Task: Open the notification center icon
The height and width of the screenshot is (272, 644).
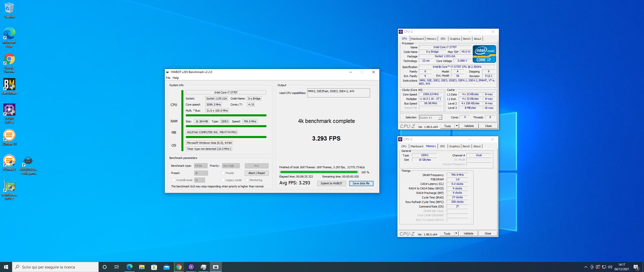Action: [x=636, y=267]
